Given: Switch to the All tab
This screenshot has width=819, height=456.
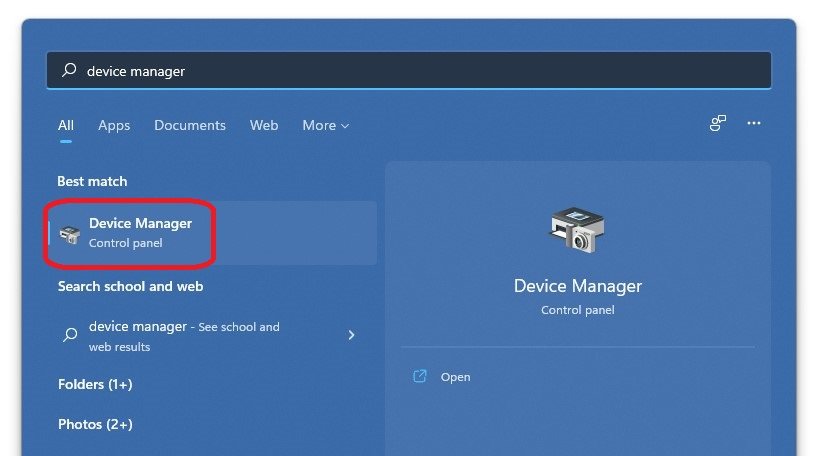Looking at the screenshot, I should click(66, 125).
